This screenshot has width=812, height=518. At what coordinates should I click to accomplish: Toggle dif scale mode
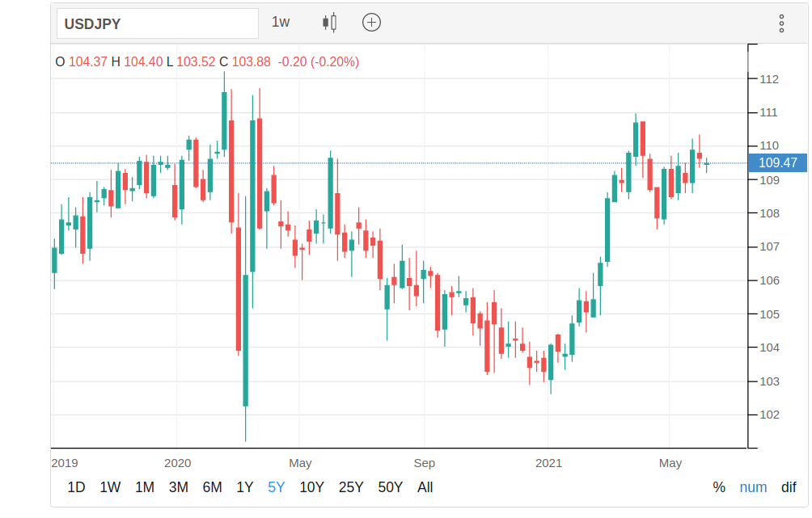[x=789, y=487]
